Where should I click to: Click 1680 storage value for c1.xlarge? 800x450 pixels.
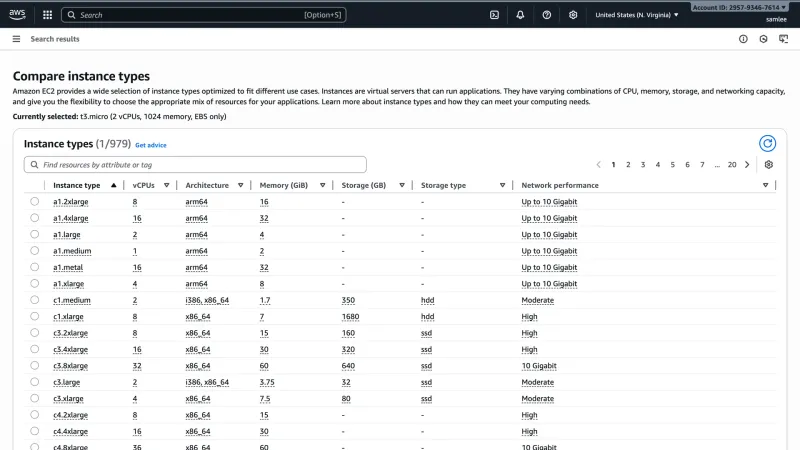tap(350, 316)
